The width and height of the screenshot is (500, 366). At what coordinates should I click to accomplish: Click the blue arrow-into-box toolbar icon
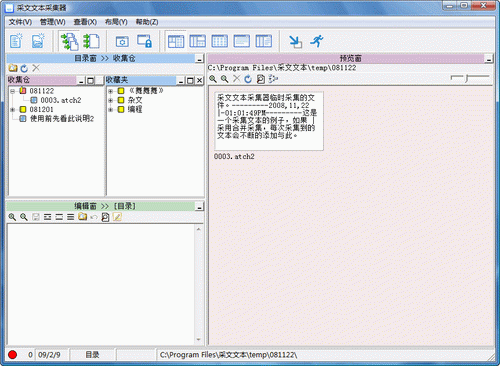pos(295,41)
